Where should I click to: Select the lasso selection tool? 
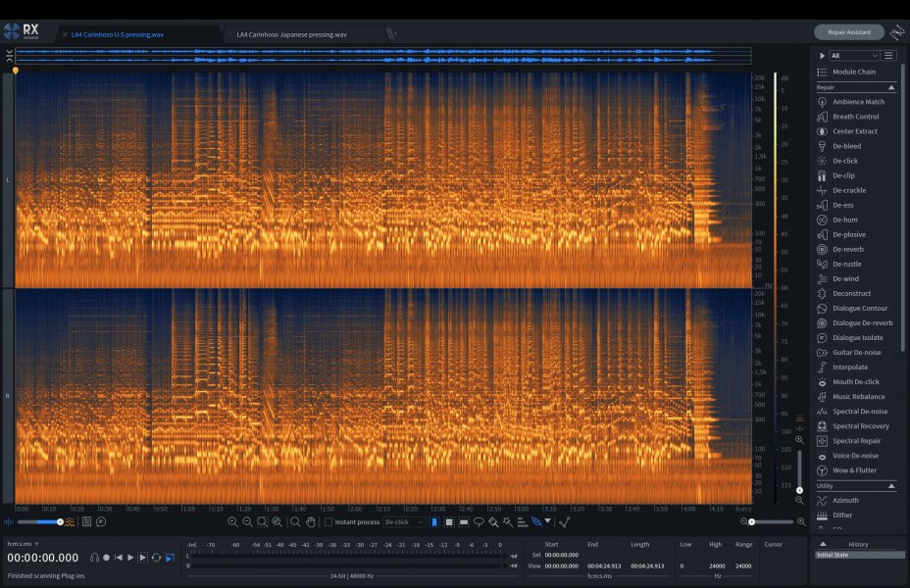point(479,522)
